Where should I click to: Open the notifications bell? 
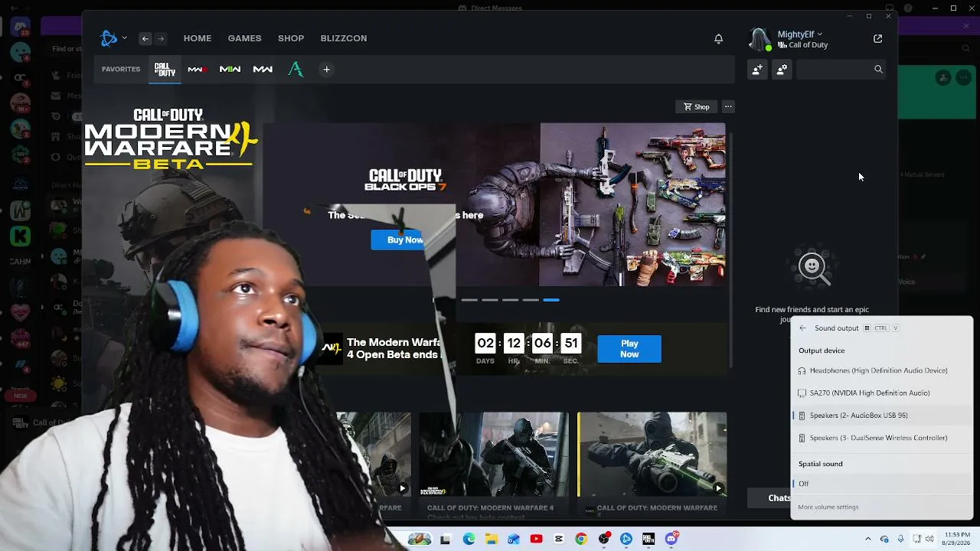(718, 38)
